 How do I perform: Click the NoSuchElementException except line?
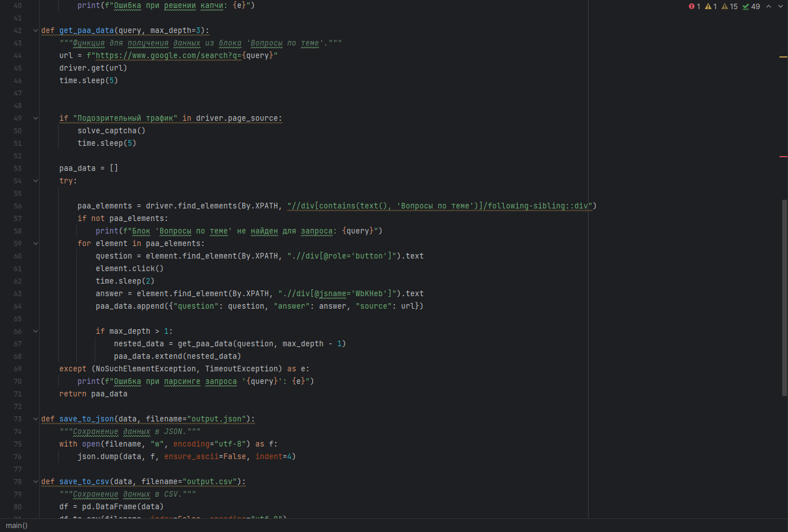[185, 369]
